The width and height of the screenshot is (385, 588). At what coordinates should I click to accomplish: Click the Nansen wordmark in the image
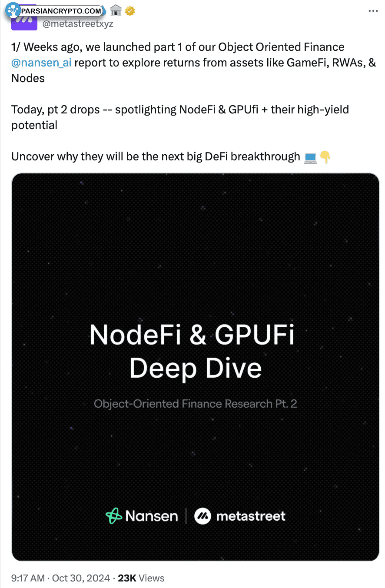(152, 516)
